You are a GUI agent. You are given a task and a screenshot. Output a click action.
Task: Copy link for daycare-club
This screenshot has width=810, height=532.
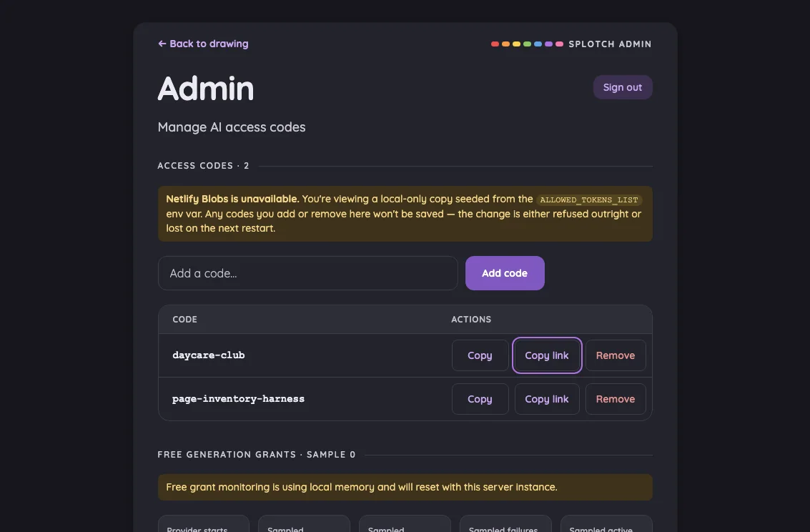(x=546, y=355)
